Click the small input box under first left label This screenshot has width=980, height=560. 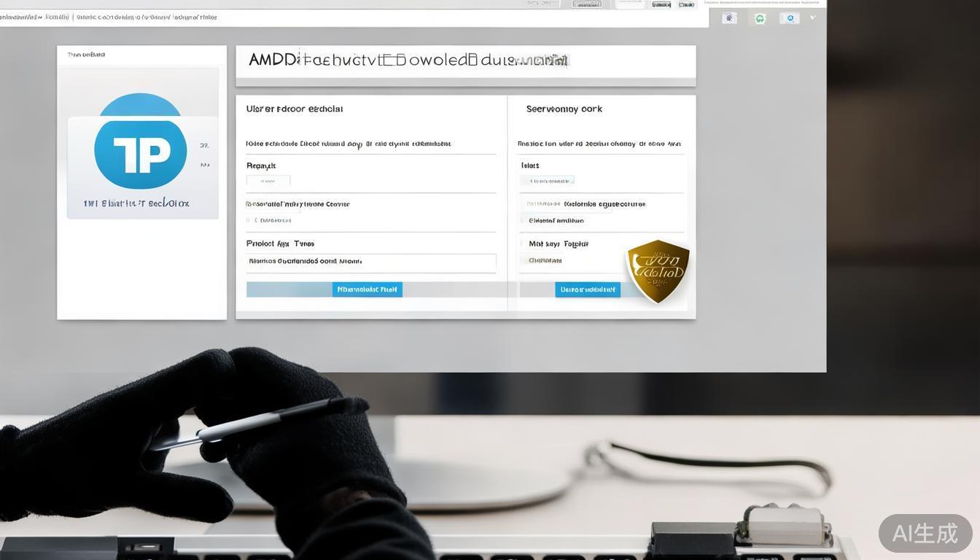(268, 181)
